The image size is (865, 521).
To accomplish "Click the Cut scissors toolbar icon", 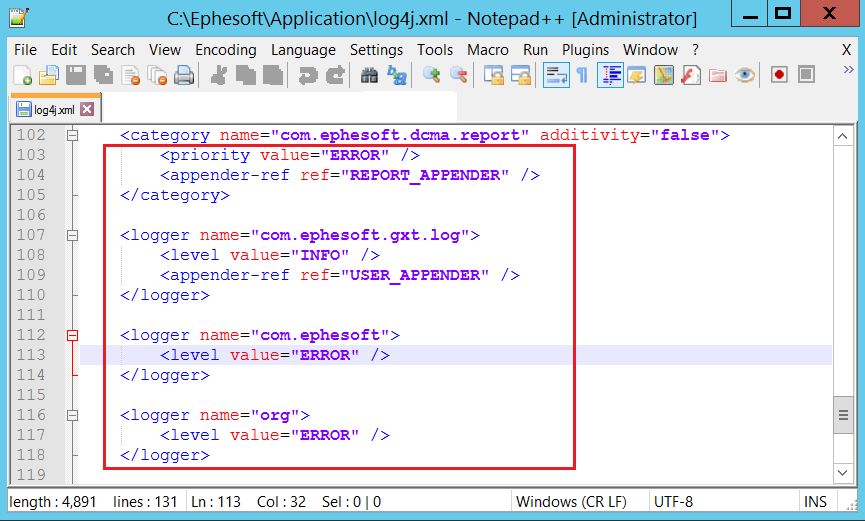I will point(218,75).
